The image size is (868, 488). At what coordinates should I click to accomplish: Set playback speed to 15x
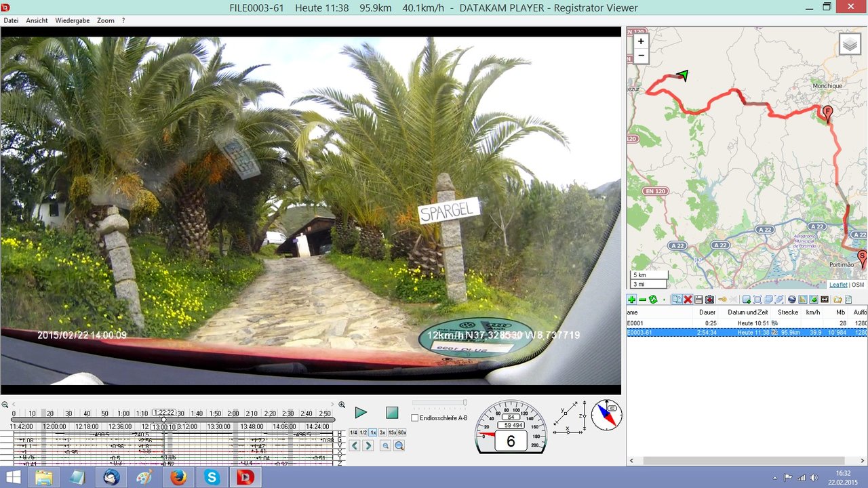(x=392, y=432)
